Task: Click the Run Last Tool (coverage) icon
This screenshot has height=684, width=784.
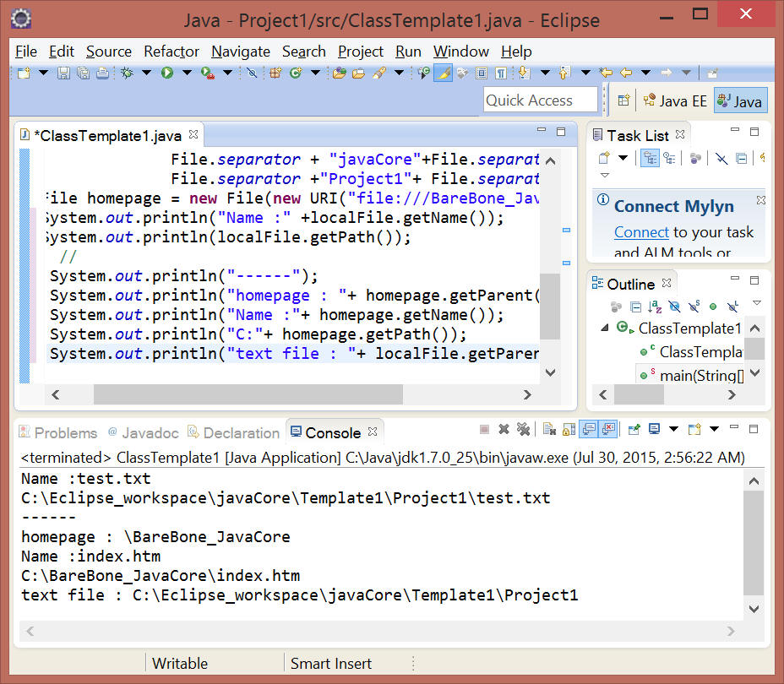Action: (x=208, y=73)
